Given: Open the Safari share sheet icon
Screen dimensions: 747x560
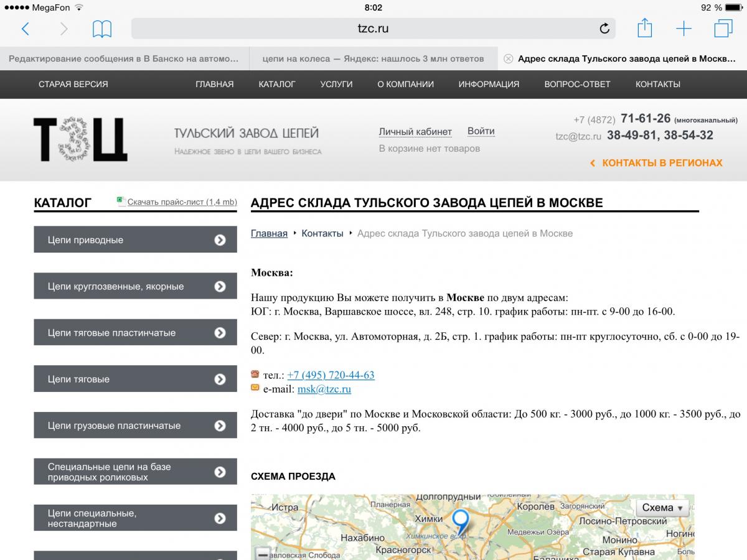Looking at the screenshot, I should tap(645, 28).
